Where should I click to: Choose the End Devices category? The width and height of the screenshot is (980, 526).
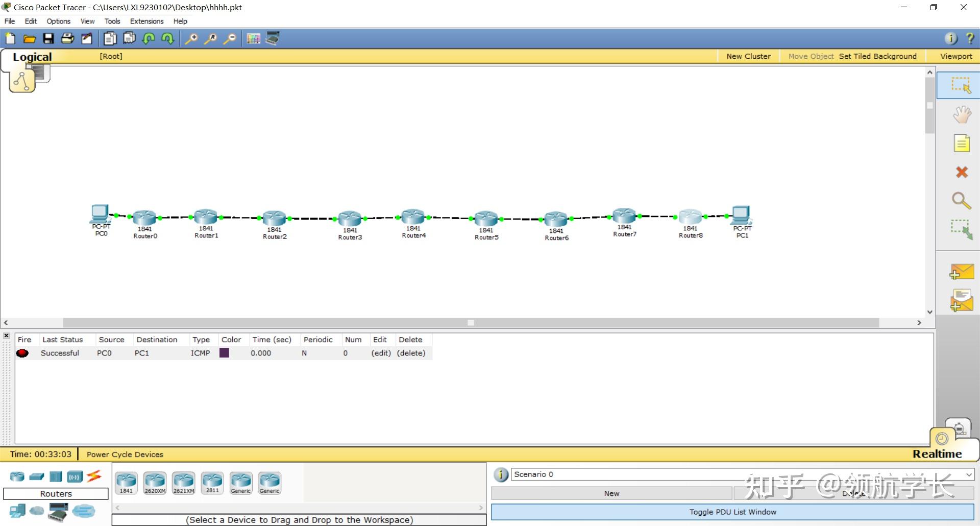pos(17,511)
